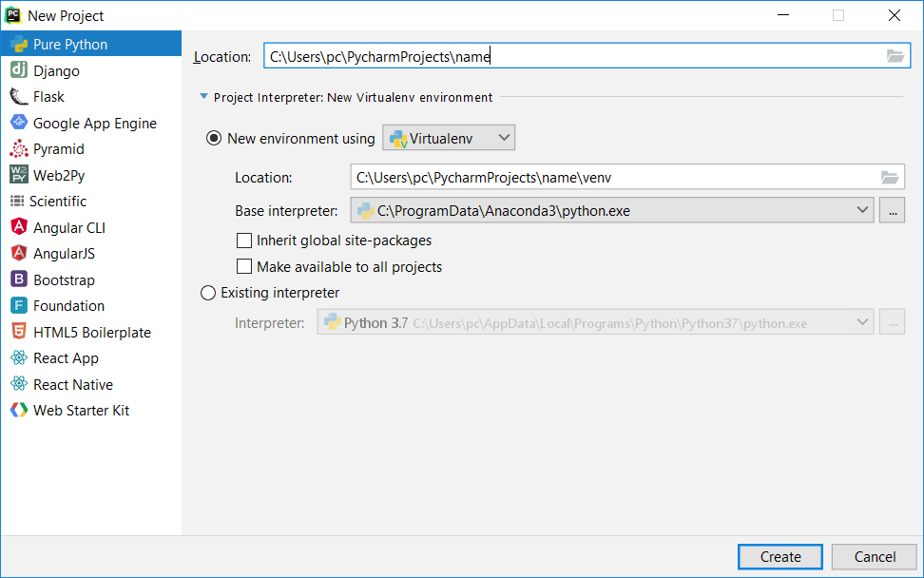Viewport: 924px width, 578px height.
Task: Select React App label
Action: click(x=66, y=358)
